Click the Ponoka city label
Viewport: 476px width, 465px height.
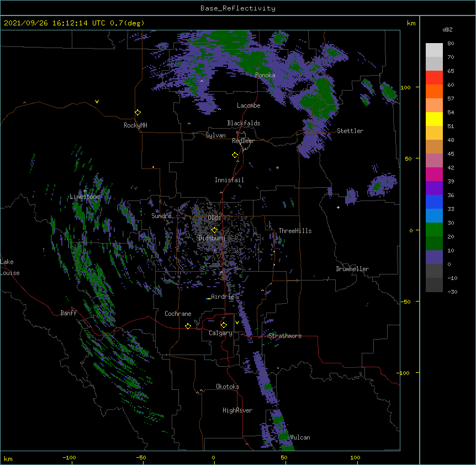click(265, 75)
